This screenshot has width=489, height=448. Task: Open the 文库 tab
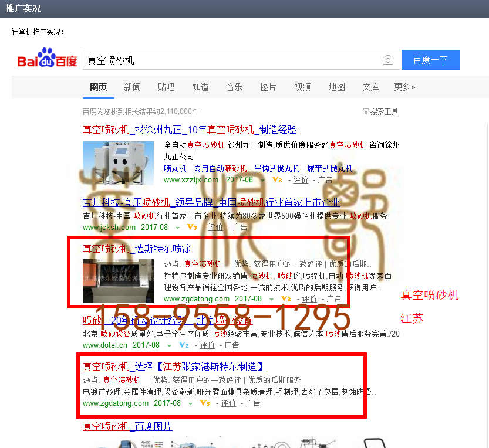tap(370, 87)
